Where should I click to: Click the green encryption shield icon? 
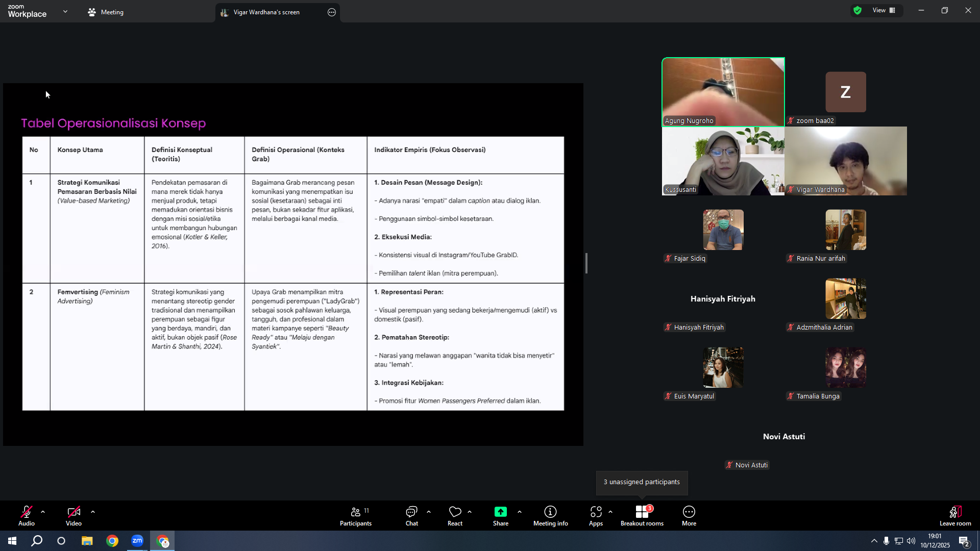coord(857,10)
